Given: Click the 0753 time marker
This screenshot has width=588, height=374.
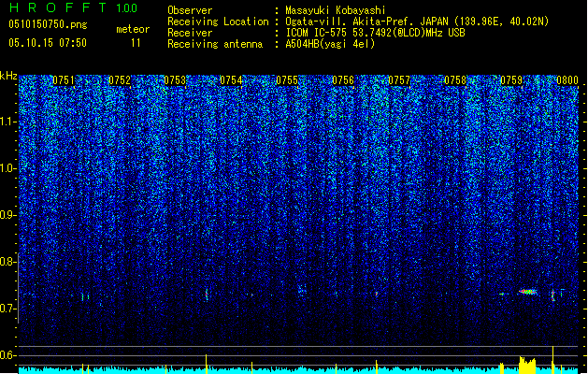Looking at the screenshot, I should pos(175,80).
